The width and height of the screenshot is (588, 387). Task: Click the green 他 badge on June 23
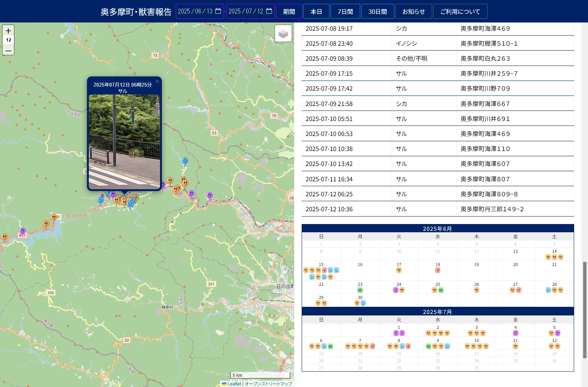click(360, 290)
